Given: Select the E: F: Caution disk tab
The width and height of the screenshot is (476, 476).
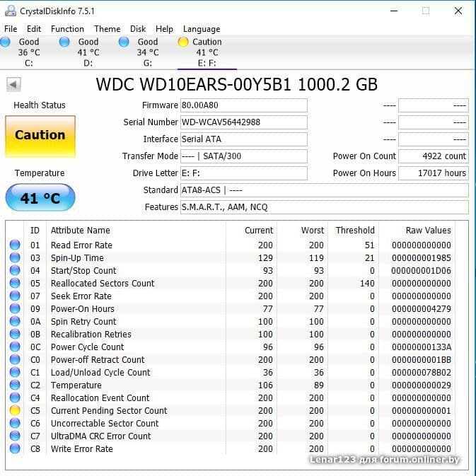Looking at the screenshot, I should click(207, 52).
